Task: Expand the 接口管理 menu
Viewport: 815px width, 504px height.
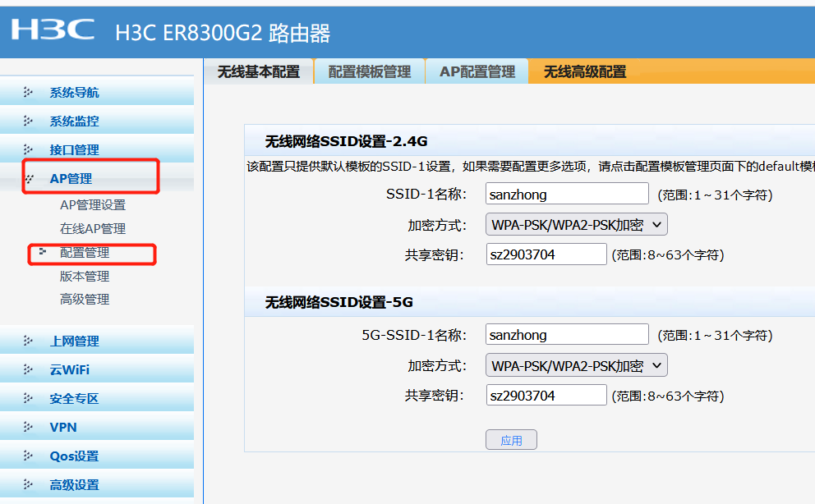Action: (x=97, y=149)
